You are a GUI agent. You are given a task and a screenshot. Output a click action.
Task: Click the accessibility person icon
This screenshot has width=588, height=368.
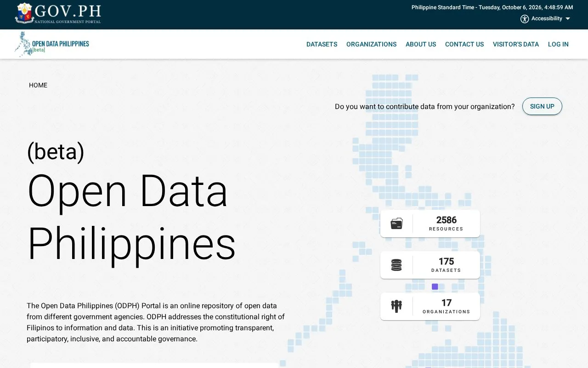[x=525, y=19]
